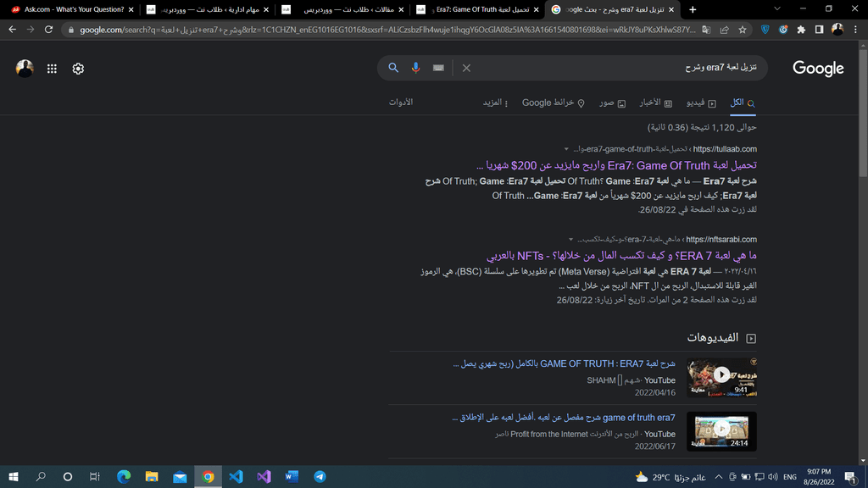The width and height of the screenshot is (868, 488).
Task: Open the on-screen keyboard input tool
Action: coord(438,68)
